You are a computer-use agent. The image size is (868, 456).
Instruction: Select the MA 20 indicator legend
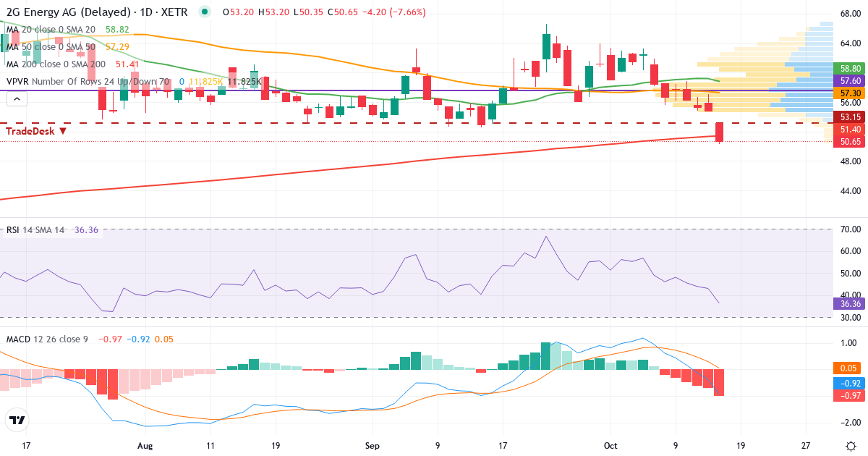pos(51,29)
